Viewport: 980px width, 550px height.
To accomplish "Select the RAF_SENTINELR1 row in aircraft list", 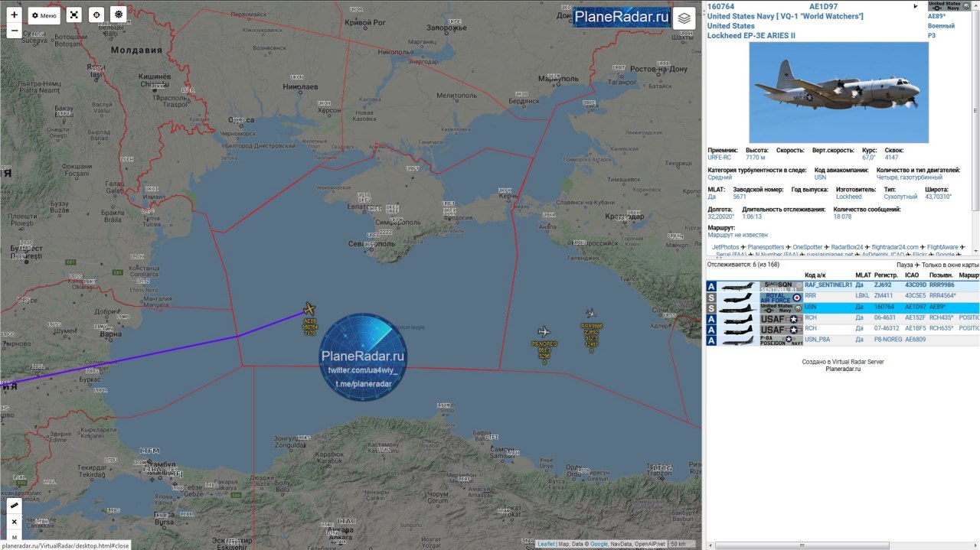I will 842,285.
